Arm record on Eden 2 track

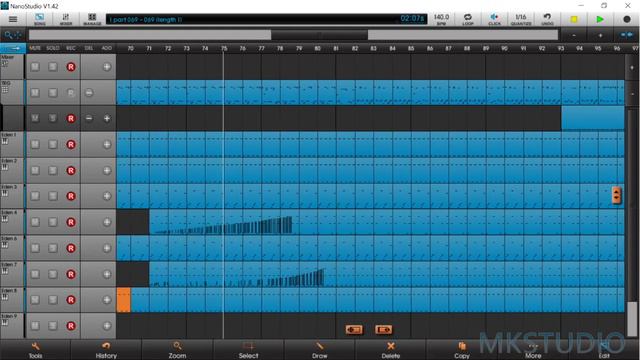pyautogui.click(x=71, y=171)
